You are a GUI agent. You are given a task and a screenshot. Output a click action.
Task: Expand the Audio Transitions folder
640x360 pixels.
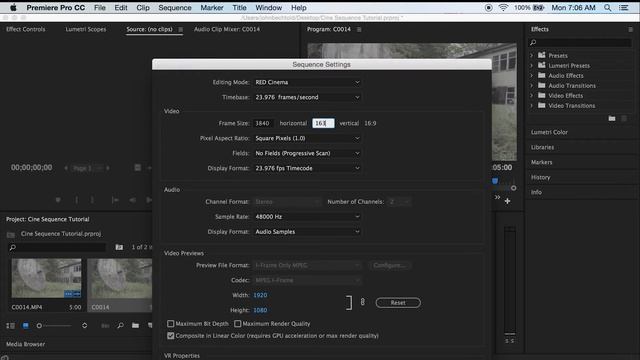531,85
